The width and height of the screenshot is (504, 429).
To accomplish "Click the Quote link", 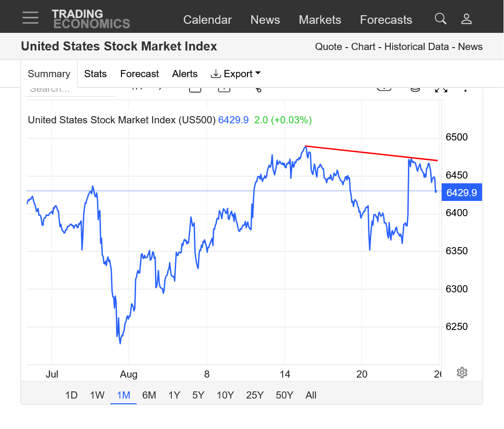I will pyautogui.click(x=328, y=47).
